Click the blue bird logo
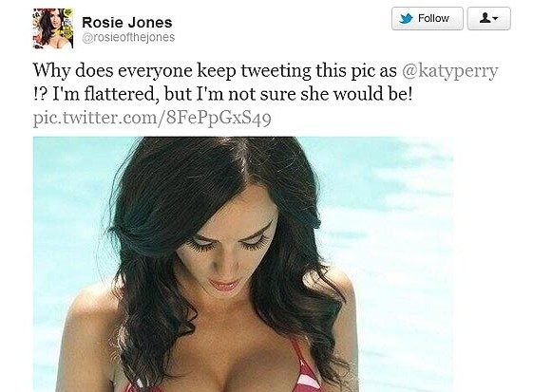This screenshot has width=533, height=392. click(406, 18)
